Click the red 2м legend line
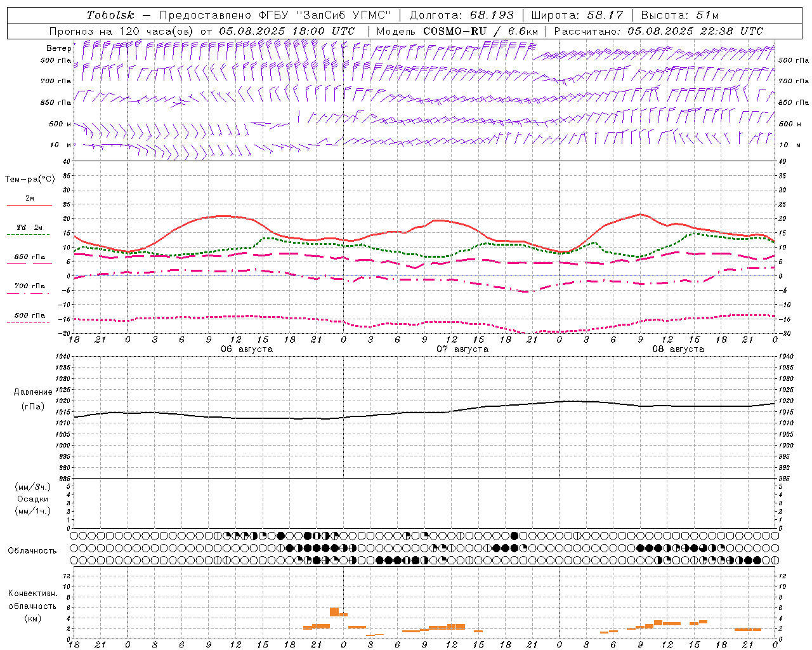The width and height of the screenshot is (812, 650). 29,205
